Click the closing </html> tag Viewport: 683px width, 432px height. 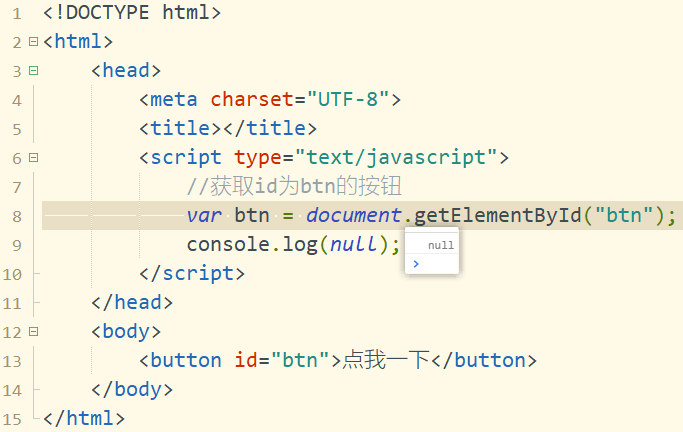click(x=84, y=418)
